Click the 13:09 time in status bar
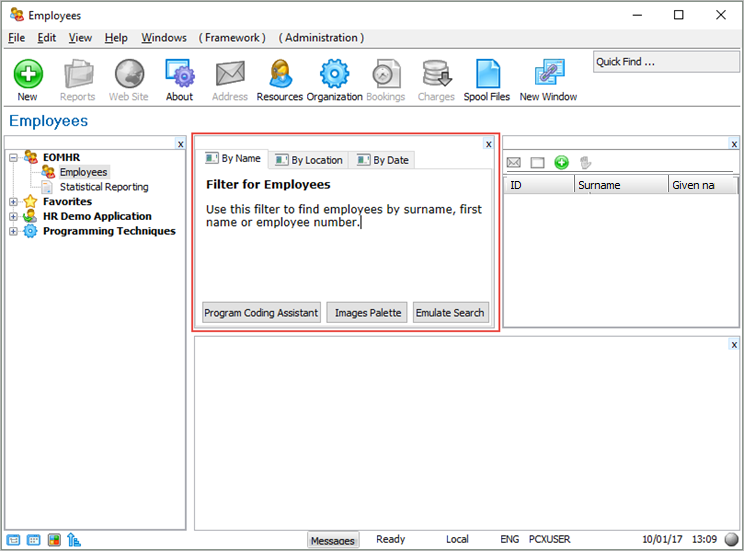Image resolution: width=744 pixels, height=551 pixels. [x=704, y=539]
